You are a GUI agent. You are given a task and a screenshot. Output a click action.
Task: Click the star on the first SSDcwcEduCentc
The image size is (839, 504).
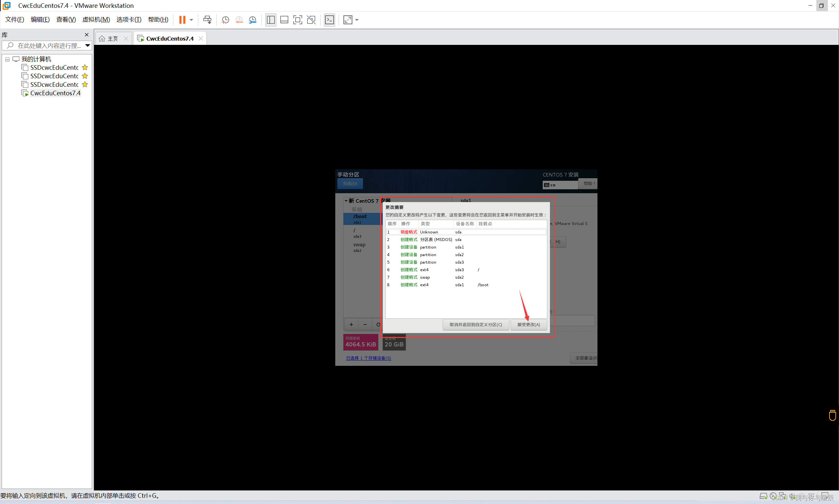[85, 67]
